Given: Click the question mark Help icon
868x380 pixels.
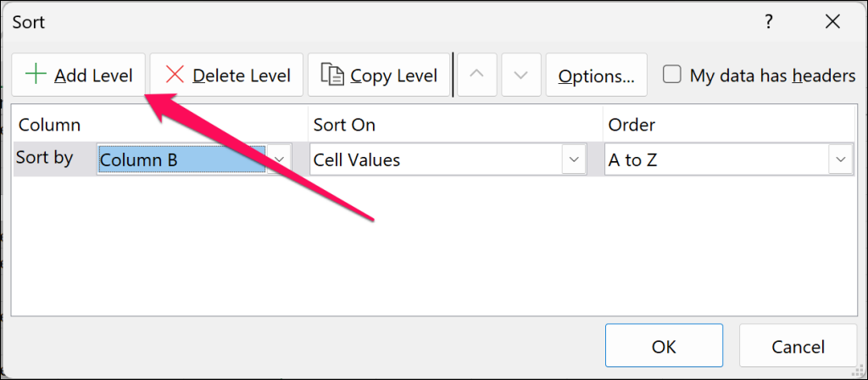Looking at the screenshot, I should [x=769, y=21].
